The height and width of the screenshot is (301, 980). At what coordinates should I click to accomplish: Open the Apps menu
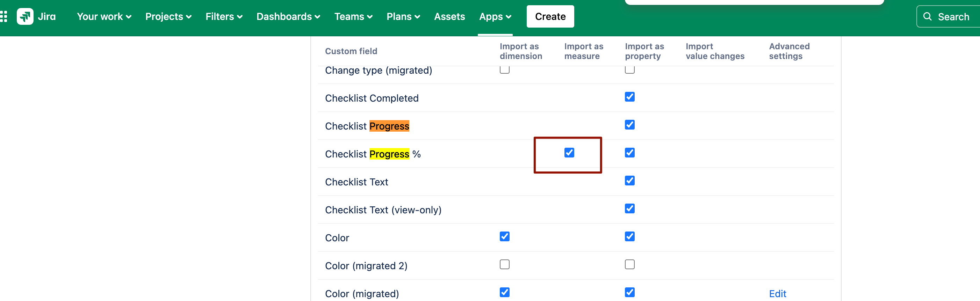tap(495, 16)
